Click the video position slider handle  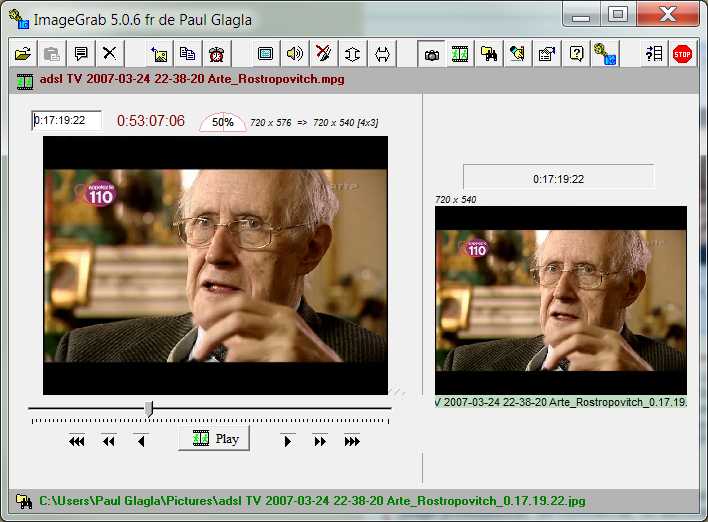point(149,408)
